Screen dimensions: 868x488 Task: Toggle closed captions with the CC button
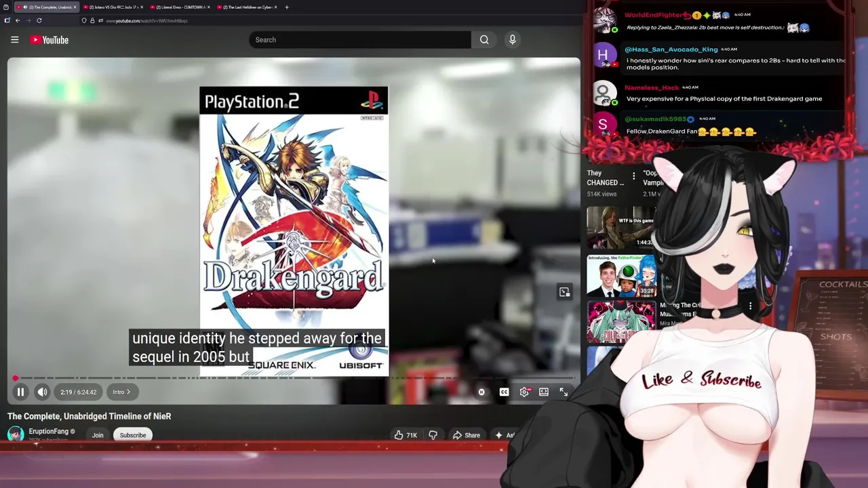point(504,392)
